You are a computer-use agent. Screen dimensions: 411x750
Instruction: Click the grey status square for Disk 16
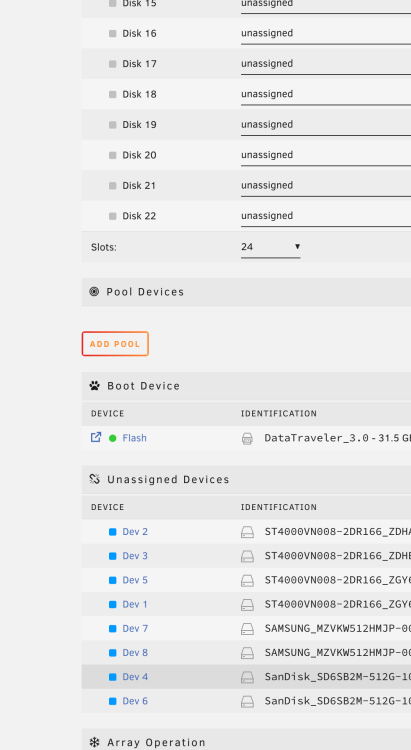pos(112,33)
